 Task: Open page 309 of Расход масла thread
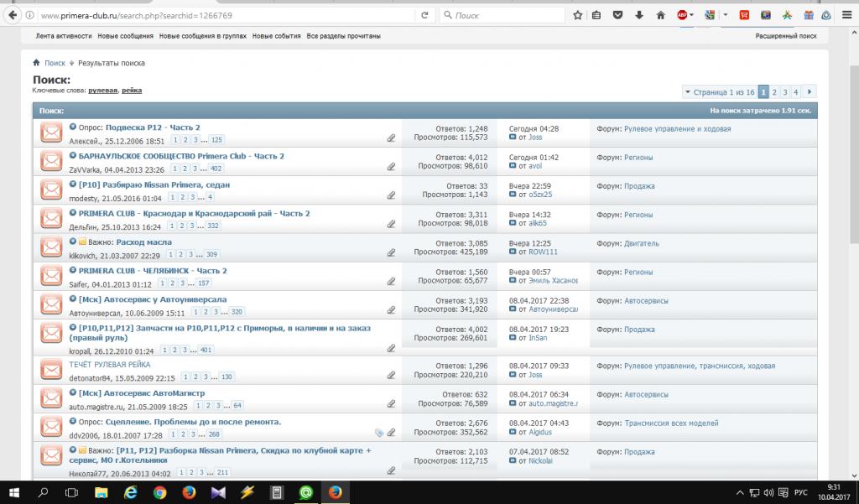coord(212,254)
